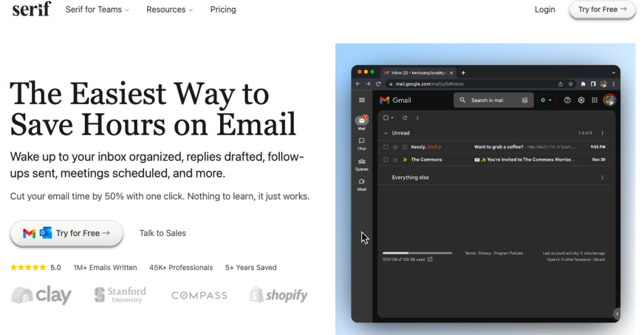Open Unread section three-dot options
644x335 pixels.
602,133
